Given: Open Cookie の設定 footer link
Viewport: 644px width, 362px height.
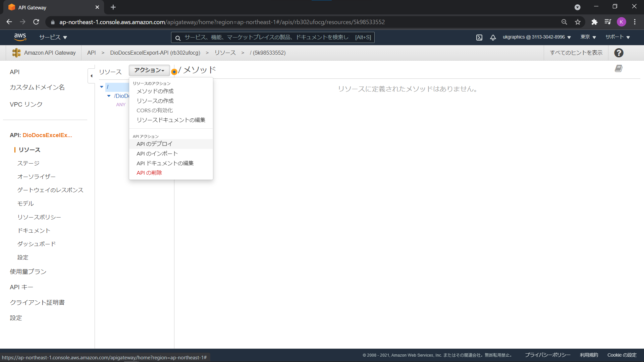Looking at the screenshot, I should (622, 355).
